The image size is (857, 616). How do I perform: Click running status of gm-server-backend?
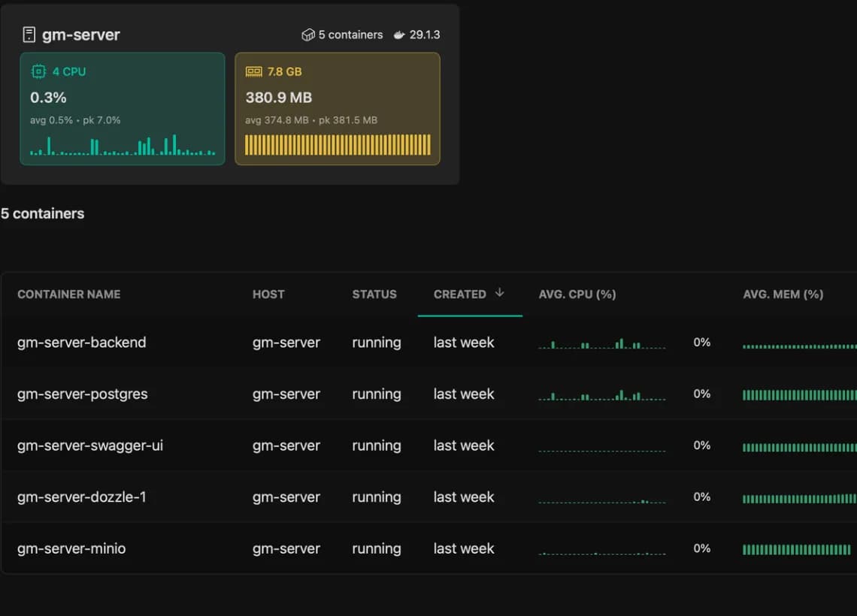click(x=377, y=343)
